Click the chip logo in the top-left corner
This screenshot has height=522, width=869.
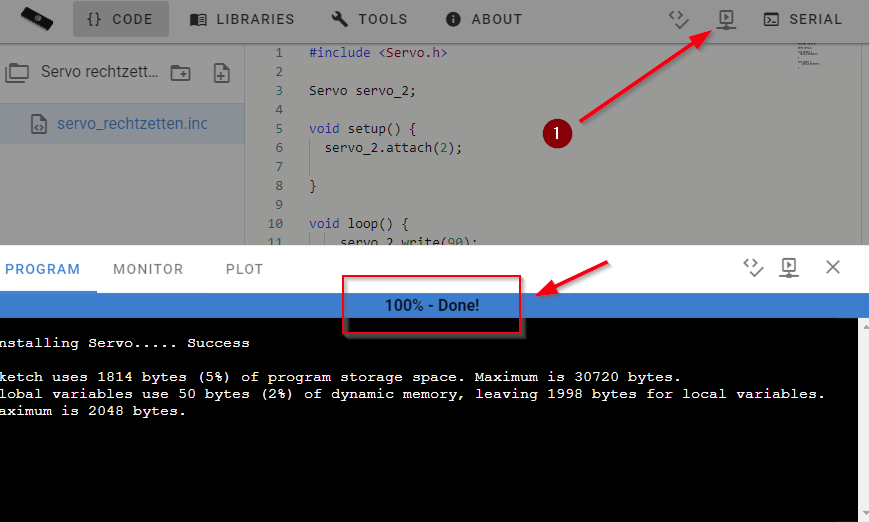37,19
